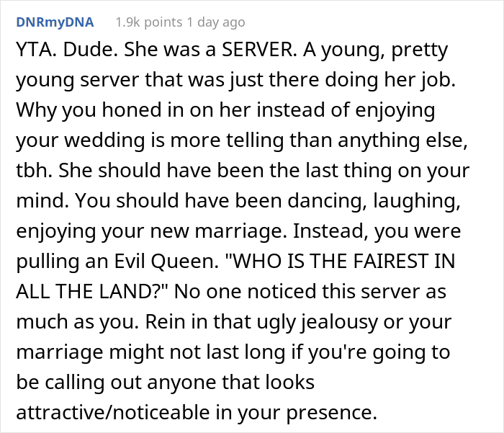Click the abbreviation "tbh" in the comment

pos(32,171)
